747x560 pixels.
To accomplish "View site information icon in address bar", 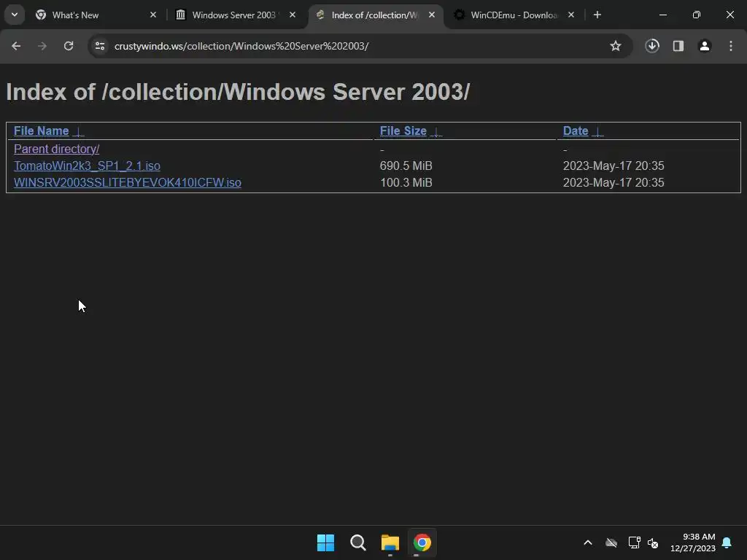I will 100,46.
